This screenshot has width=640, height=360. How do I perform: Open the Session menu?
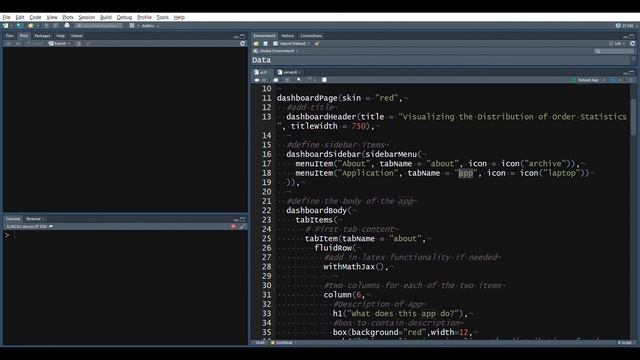[x=87, y=17]
